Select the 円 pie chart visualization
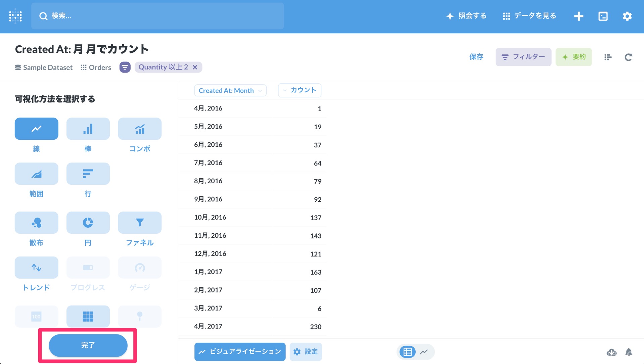The height and width of the screenshot is (364, 644). [x=88, y=222]
